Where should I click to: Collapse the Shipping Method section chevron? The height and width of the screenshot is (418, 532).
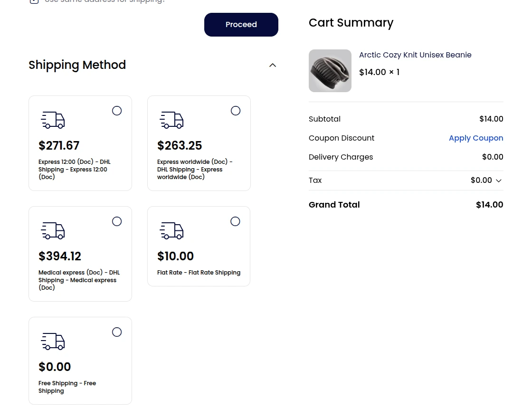[x=273, y=65]
